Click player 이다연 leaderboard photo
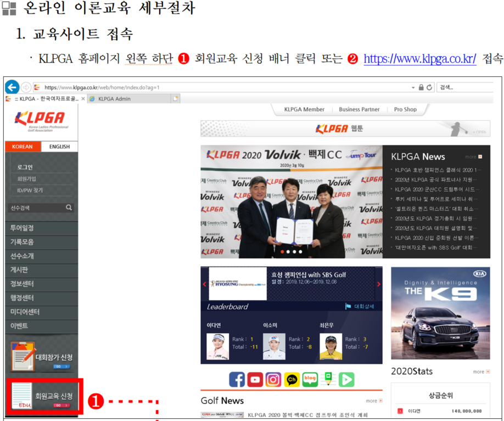Image resolution: width=504 pixels, height=421 pixels. [x=217, y=346]
